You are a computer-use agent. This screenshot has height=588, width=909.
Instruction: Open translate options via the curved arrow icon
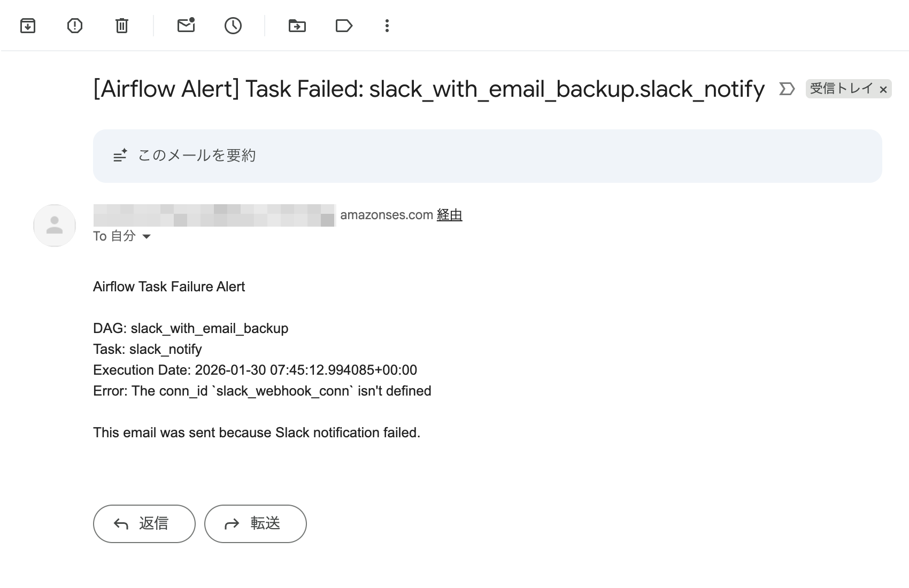785,89
